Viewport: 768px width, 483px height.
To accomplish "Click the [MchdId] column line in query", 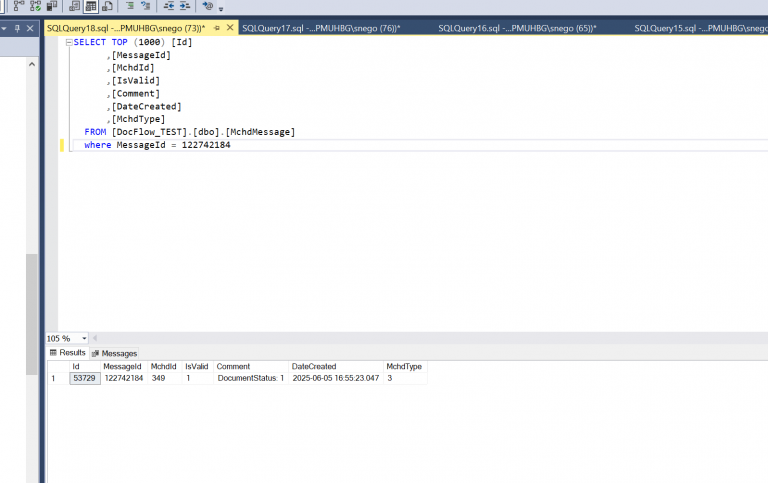I will click(131, 68).
